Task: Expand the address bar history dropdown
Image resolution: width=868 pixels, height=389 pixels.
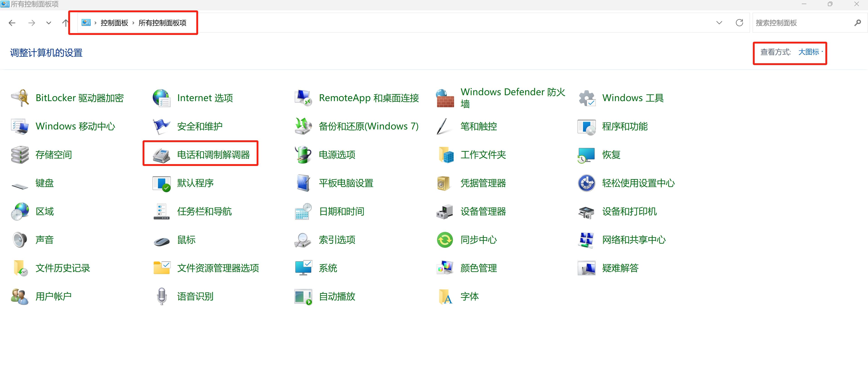Action: point(719,23)
